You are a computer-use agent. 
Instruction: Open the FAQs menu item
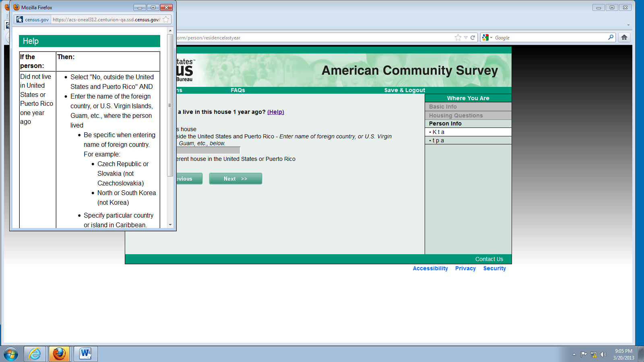[237, 90]
